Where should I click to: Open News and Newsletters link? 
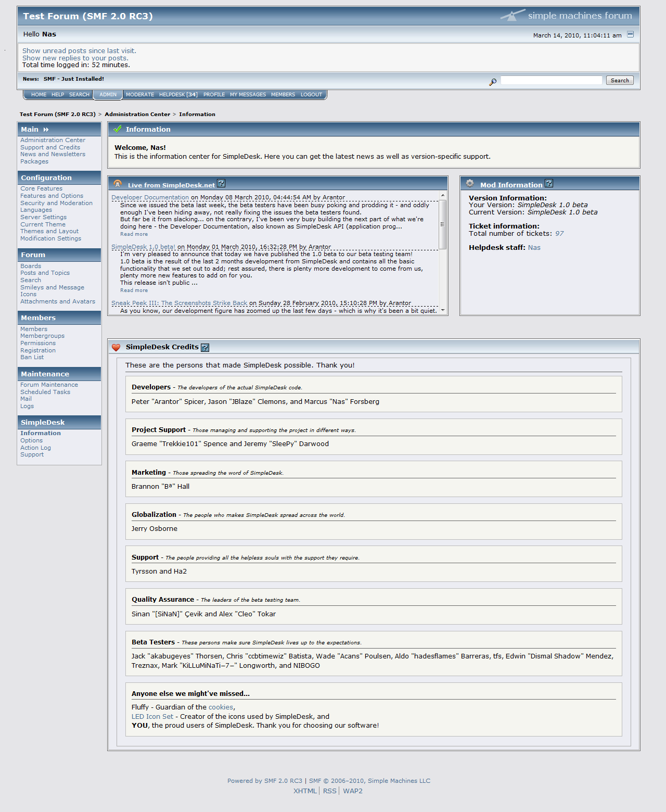point(53,154)
